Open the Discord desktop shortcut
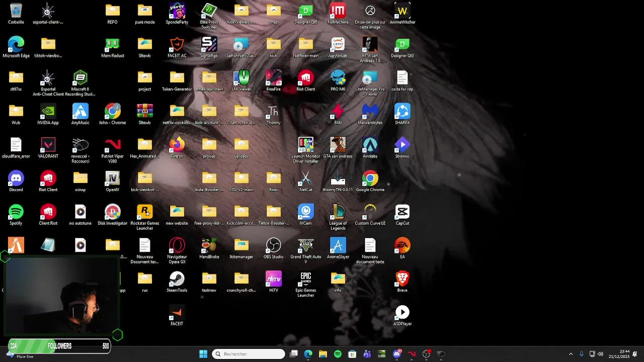Viewport: 644px width, 362px height. pos(16,182)
